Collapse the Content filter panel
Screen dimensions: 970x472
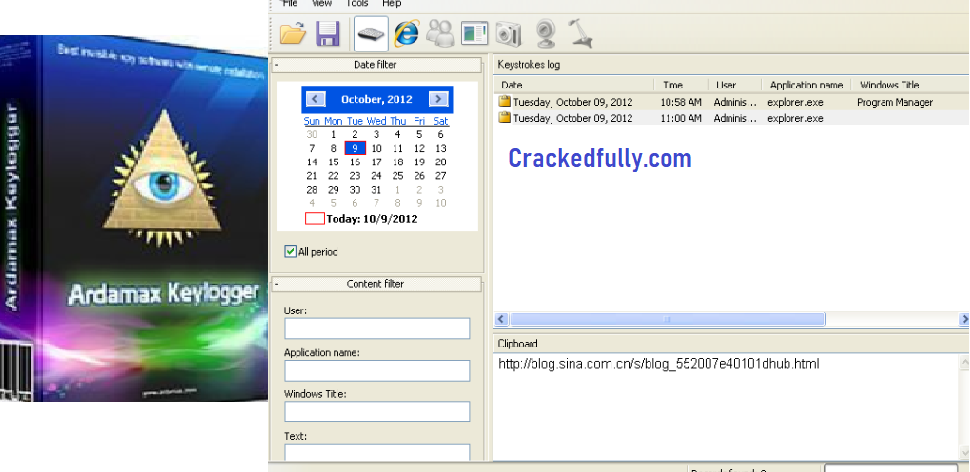[x=277, y=284]
